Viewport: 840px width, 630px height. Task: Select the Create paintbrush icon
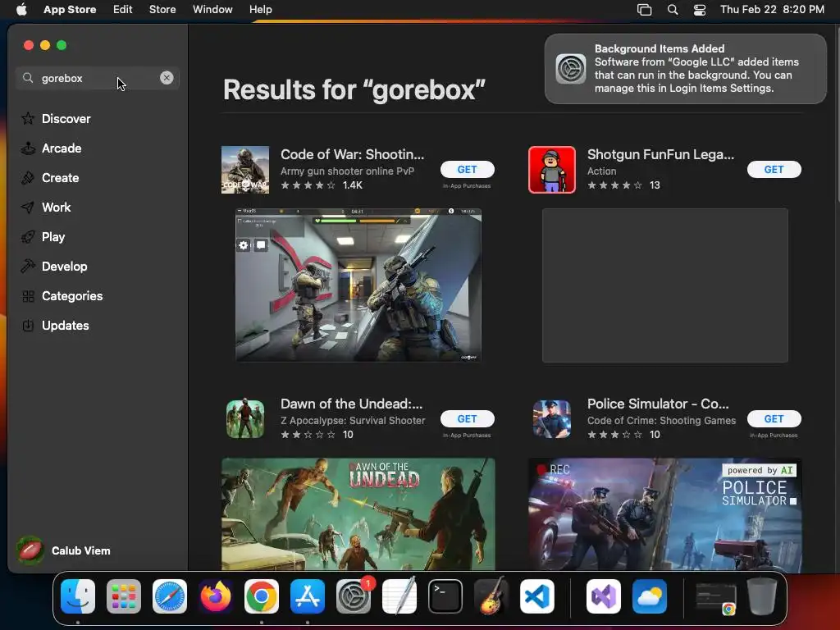click(28, 178)
